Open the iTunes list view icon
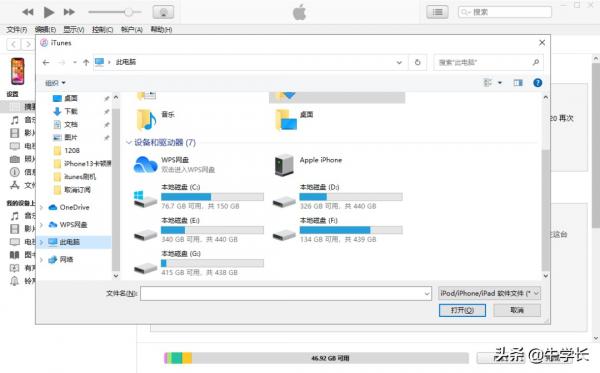The width and height of the screenshot is (600, 373). click(x=437, y=12)
